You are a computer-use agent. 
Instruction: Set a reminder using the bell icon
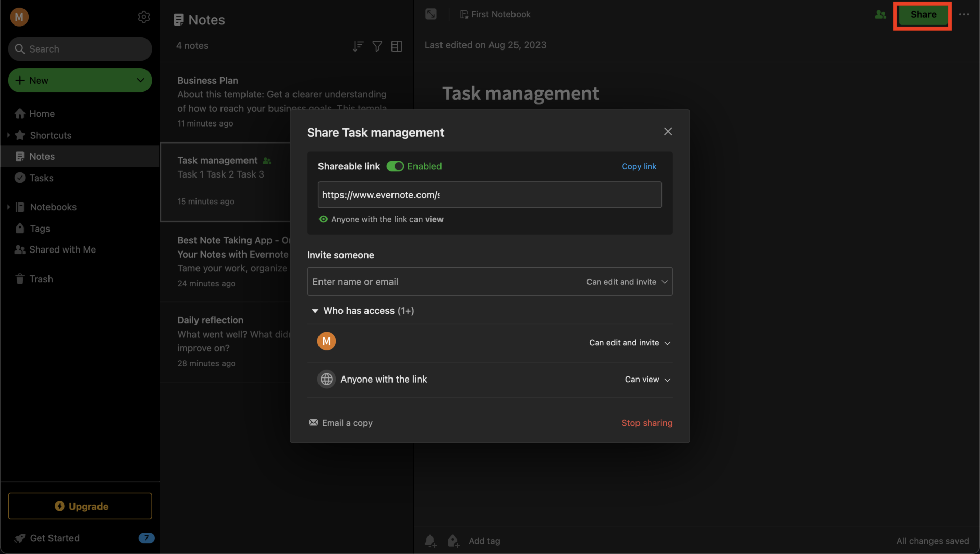(430, 541)
